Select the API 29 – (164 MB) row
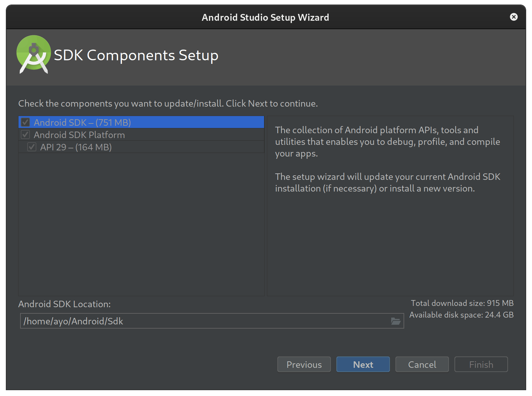This screenshot has height=396, width=532. (141, 147)
